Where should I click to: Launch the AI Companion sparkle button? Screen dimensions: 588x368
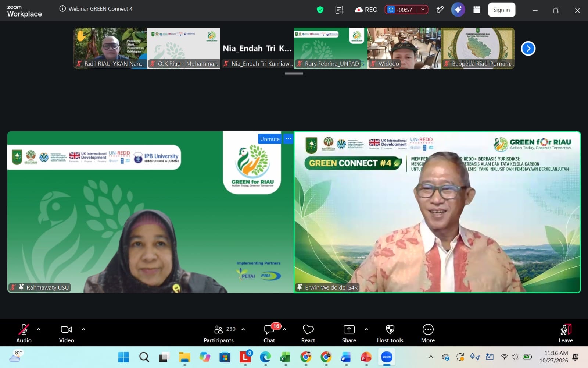[x=458, y=10]
